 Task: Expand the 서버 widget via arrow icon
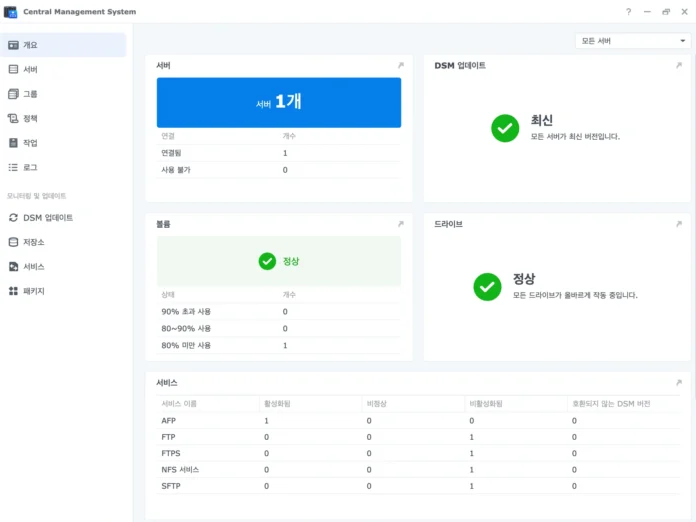coord(400,66)
